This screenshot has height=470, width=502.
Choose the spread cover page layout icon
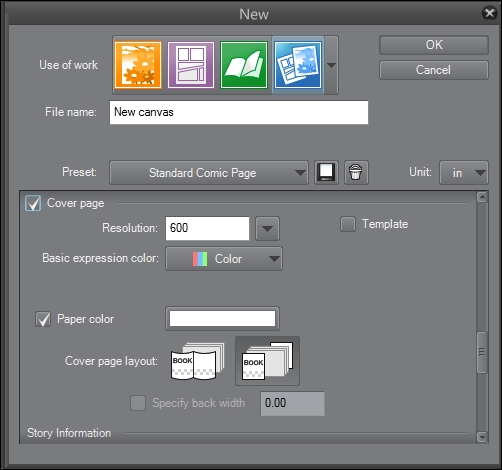197,361
